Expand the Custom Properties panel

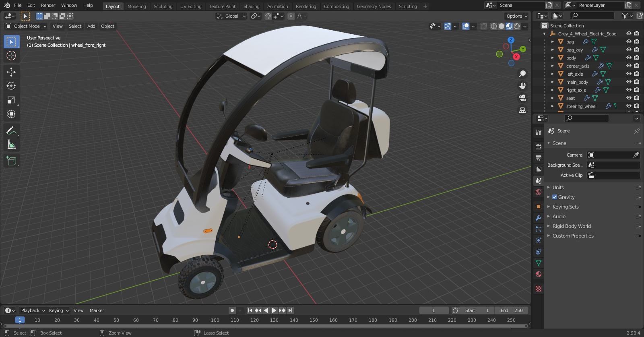[x=573, y=236]
